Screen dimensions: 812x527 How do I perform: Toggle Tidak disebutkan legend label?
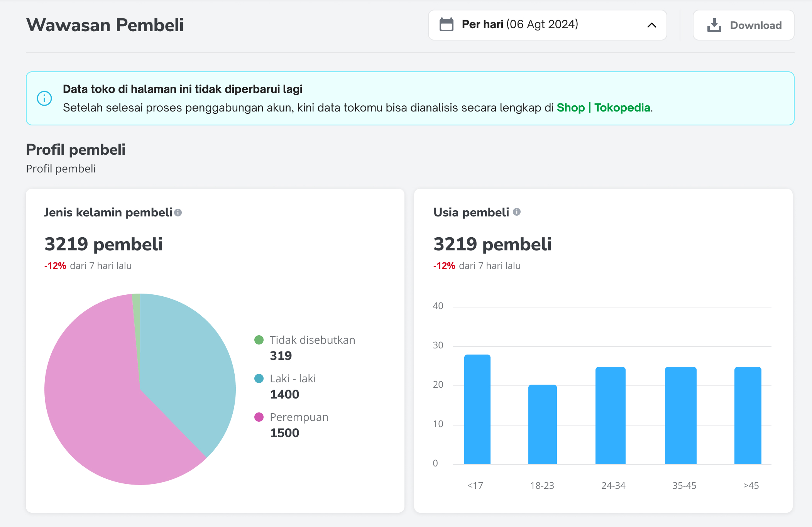(x=312, y=340)
